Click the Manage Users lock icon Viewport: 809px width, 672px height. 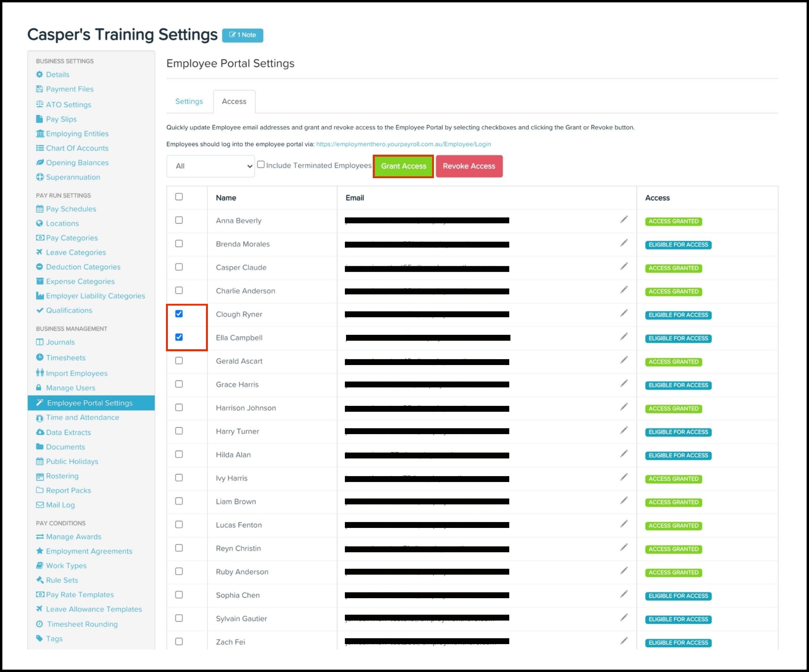click(x=39, y=387)
